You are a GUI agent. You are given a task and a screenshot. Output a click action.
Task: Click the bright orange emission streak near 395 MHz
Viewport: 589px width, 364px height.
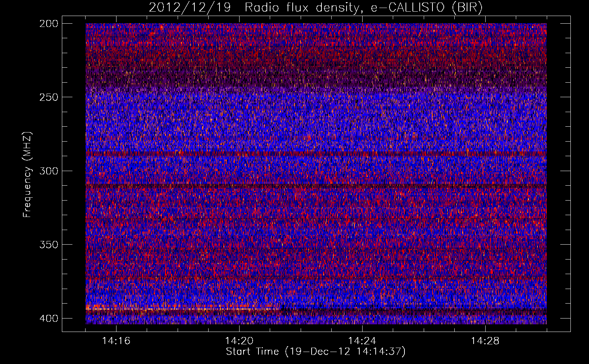point(182,309)
